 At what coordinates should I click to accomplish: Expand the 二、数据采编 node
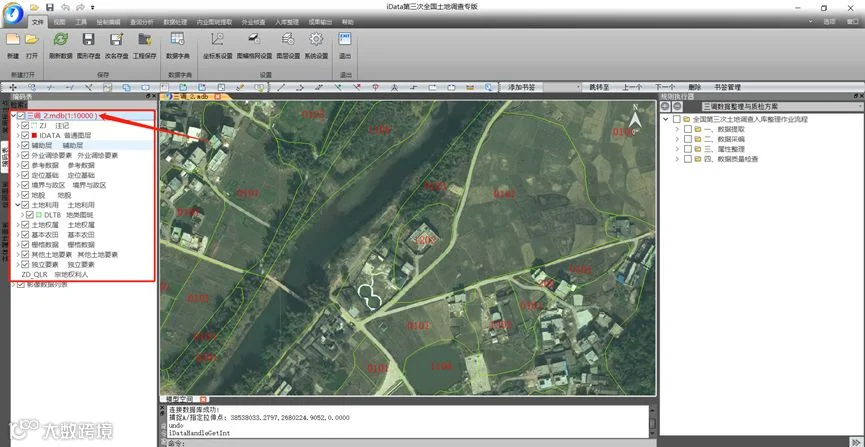(677, 139)
